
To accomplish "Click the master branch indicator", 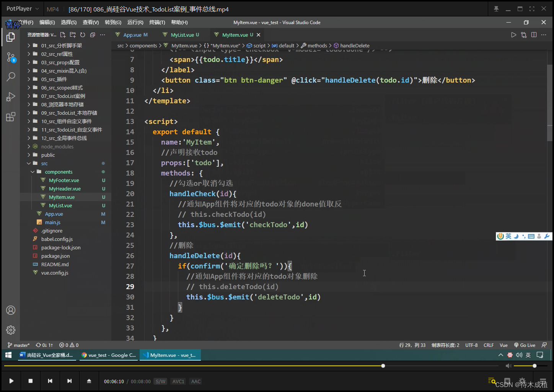I will tap(18, 345).
